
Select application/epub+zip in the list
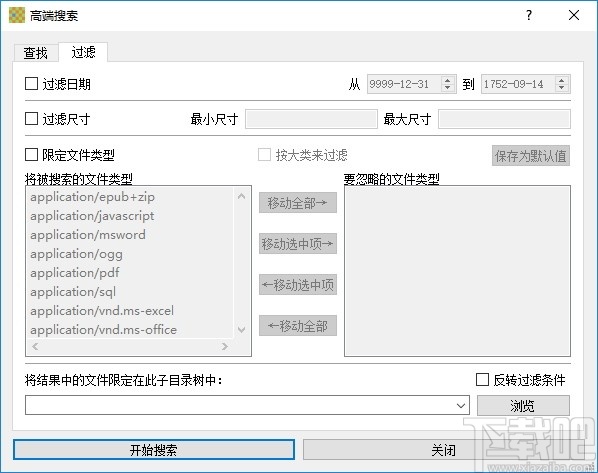click(131, 197)
